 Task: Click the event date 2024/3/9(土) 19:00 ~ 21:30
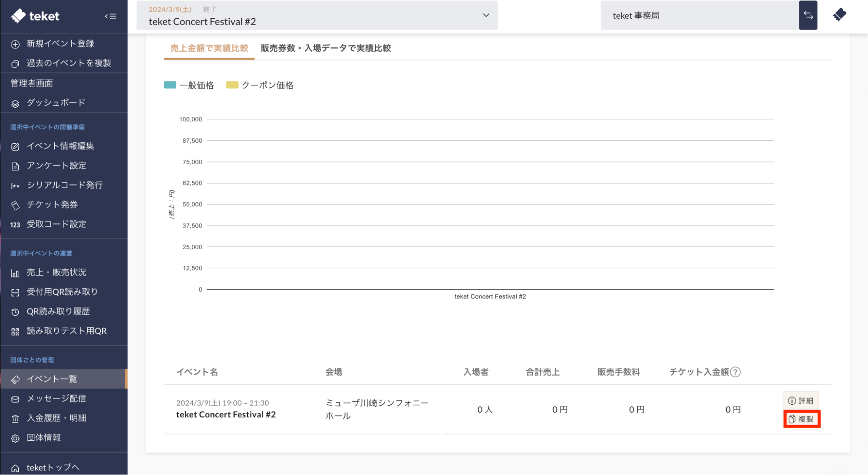[222, 403]
